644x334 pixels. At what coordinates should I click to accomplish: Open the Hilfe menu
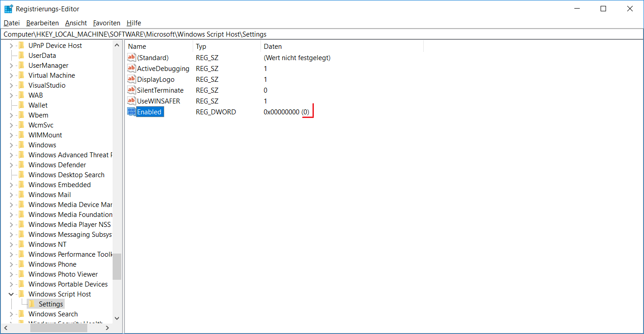(134, 23)
